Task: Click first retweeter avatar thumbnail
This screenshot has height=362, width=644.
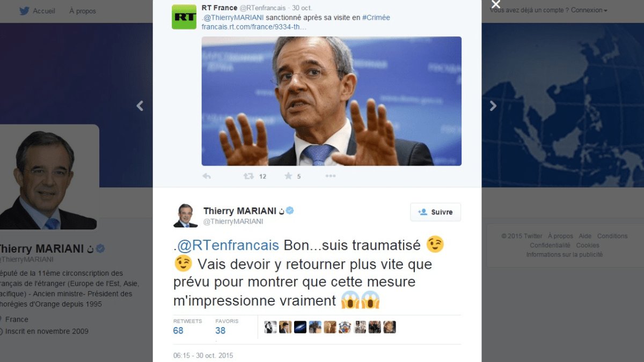Action: (x=270, y=327)
